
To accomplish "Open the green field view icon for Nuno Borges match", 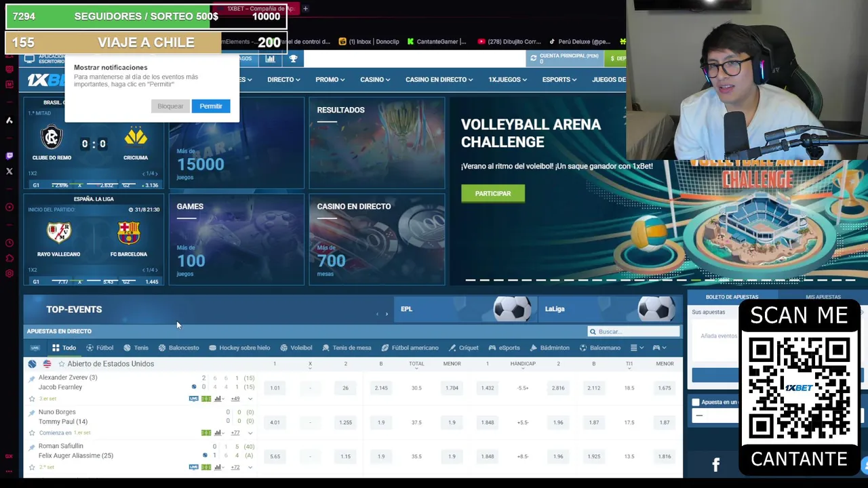I will 206,432.
